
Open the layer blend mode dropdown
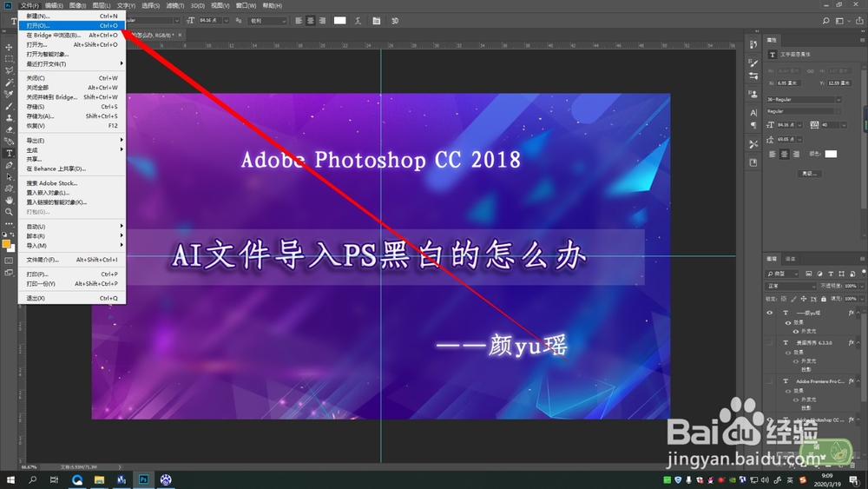point(791,286)
